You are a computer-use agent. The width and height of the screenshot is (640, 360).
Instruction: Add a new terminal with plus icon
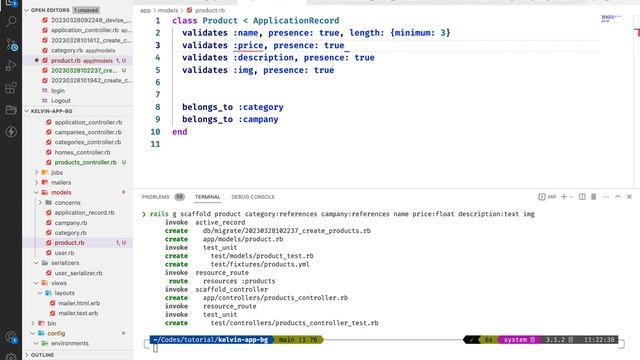point(564,197)
